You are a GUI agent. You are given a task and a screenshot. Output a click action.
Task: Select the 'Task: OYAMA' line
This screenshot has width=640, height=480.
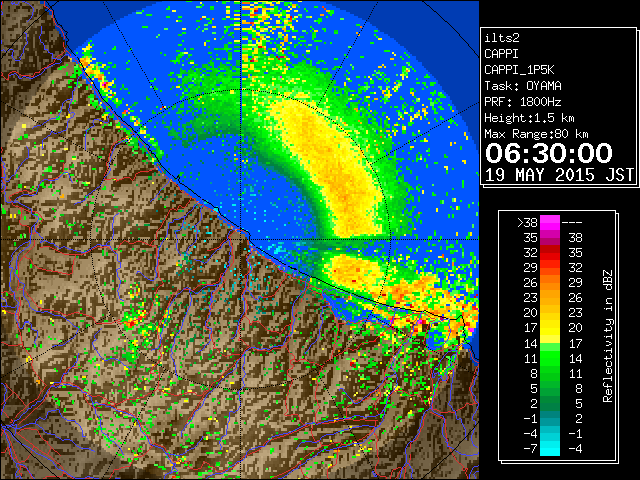[523, 86]
